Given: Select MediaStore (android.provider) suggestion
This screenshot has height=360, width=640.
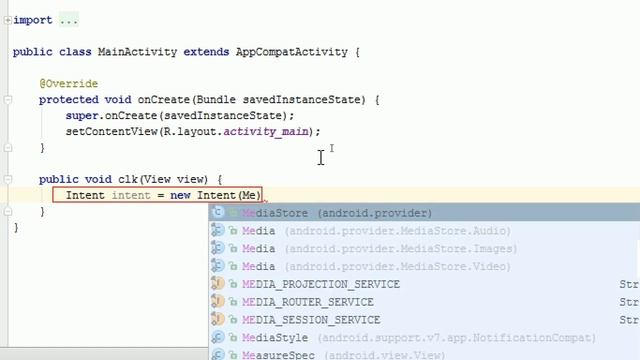Looking at the screenshot, I should 424,213.
